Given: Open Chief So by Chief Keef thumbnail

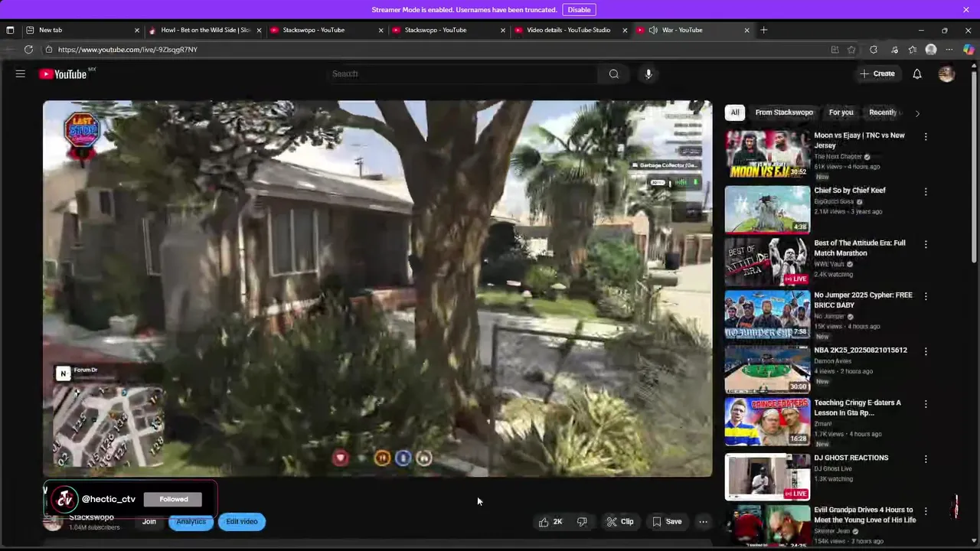Looking at the screenshot, I should pos(767,209).
